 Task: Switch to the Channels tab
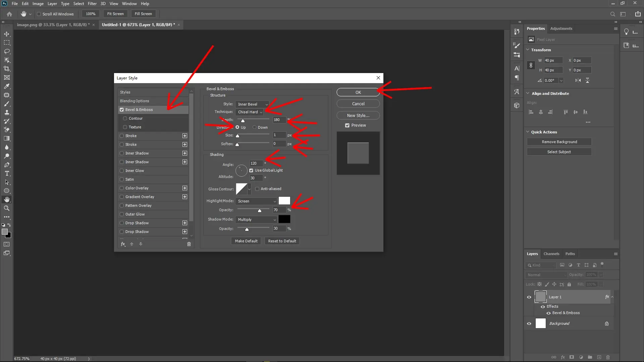pos(551,254)
